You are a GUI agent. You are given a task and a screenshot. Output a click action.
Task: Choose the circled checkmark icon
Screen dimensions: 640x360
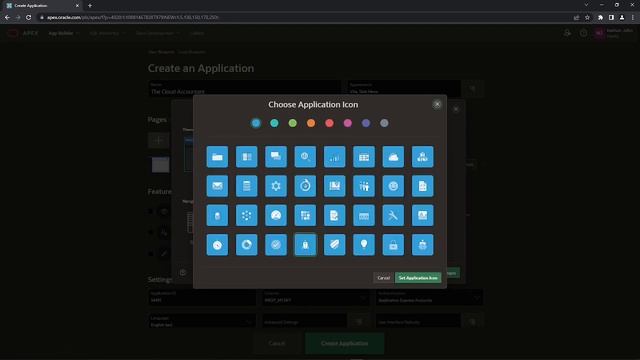[276, 245]
